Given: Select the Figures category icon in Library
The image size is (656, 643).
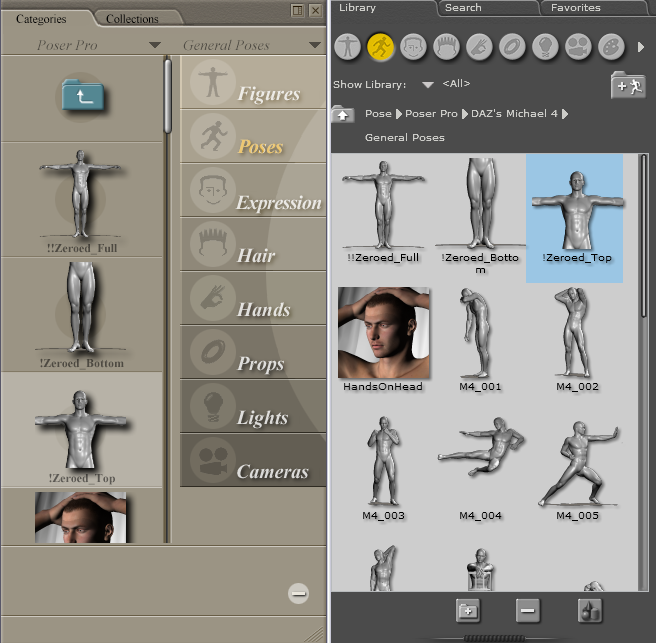Looking at the screenshot, I should click(x=348, y=46).
